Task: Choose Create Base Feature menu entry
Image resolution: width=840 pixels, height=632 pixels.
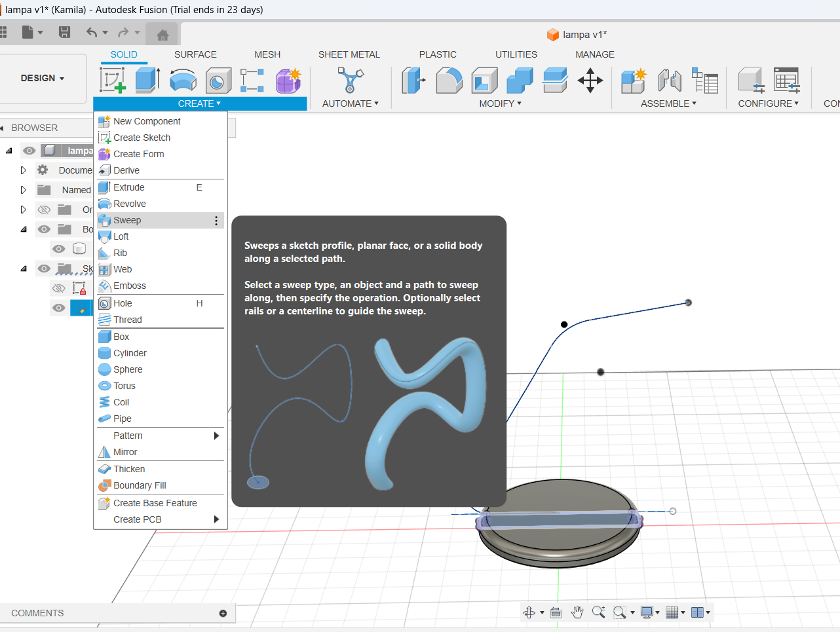Action: (x=161, y=503)
